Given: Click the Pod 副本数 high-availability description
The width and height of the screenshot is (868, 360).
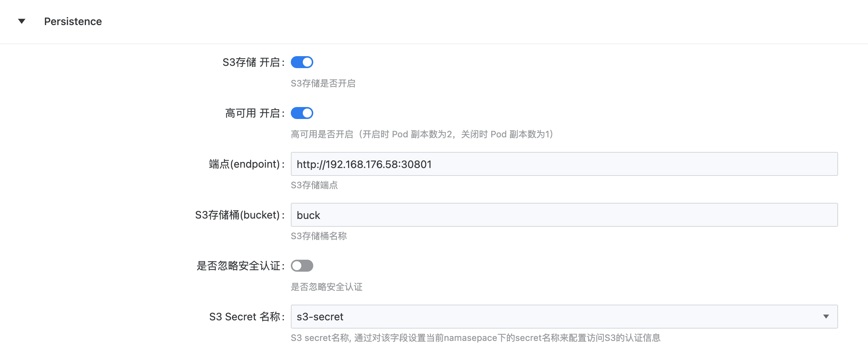Looking at the screenshot, I should pyautogui.click(x=422, y=134).
